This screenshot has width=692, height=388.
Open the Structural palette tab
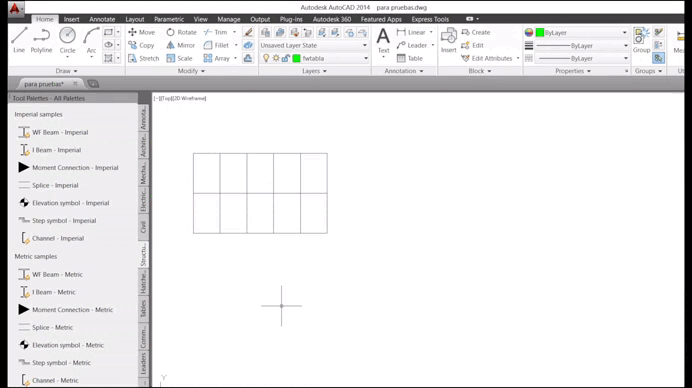(x=143, y=255)
